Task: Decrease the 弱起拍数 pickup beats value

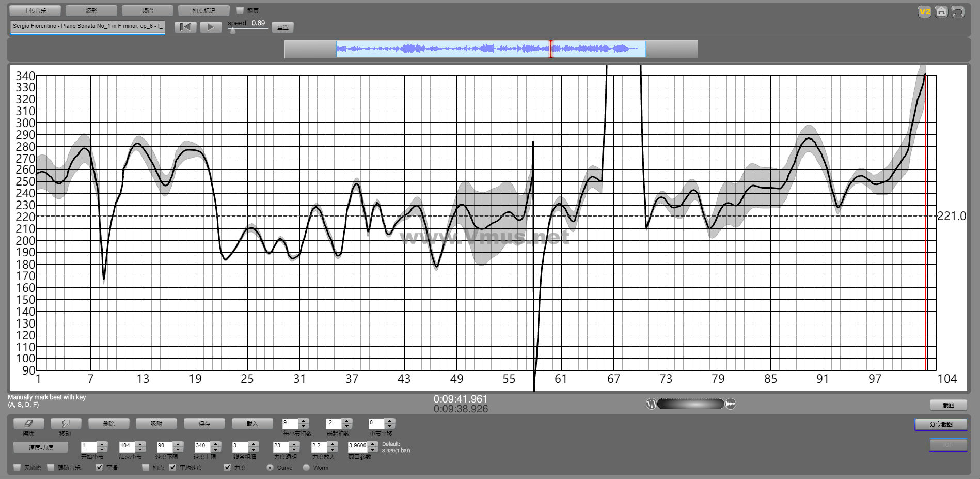Action: pyautogui.click(x=346, y=427)
